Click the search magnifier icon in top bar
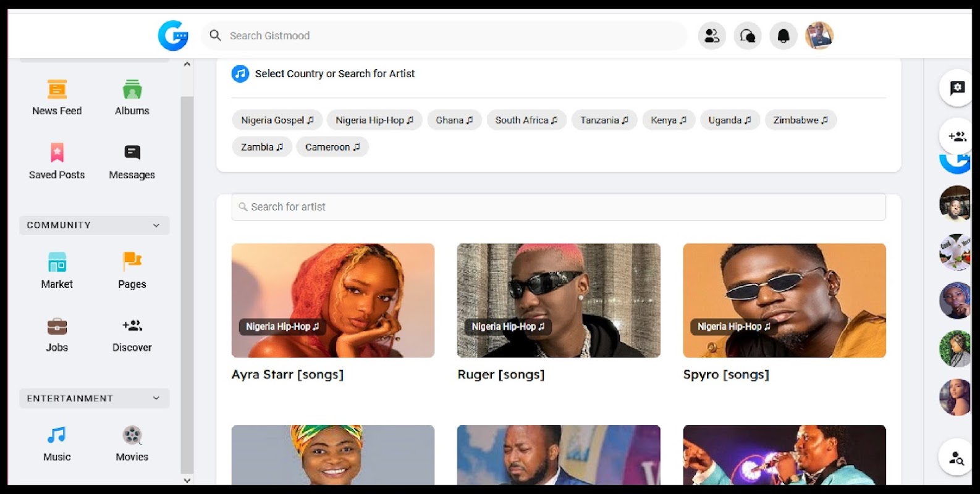This screenshot has height=494, width=980. pos(215,36)
